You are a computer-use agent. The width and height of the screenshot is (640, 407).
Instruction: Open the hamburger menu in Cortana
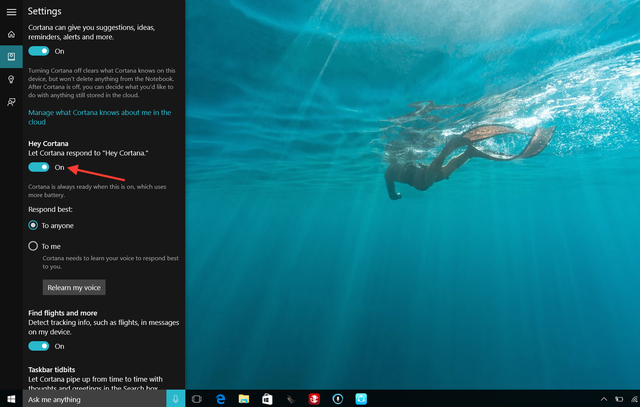11,12
